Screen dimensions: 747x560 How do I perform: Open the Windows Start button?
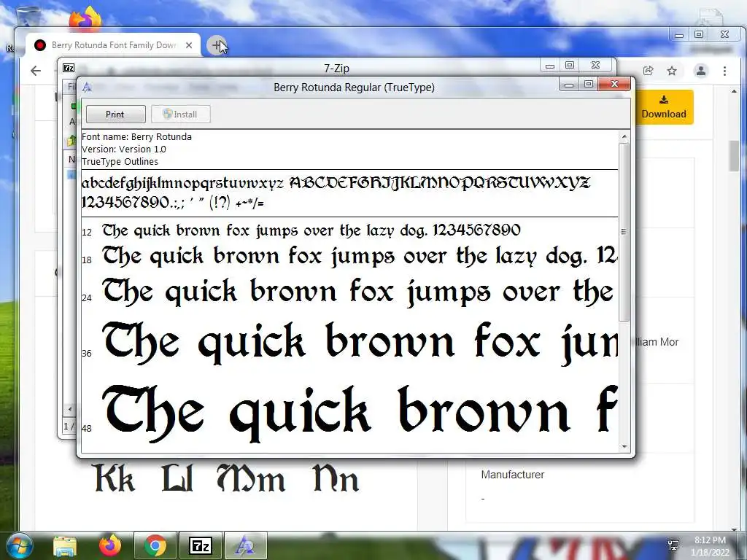click(19, 545)
